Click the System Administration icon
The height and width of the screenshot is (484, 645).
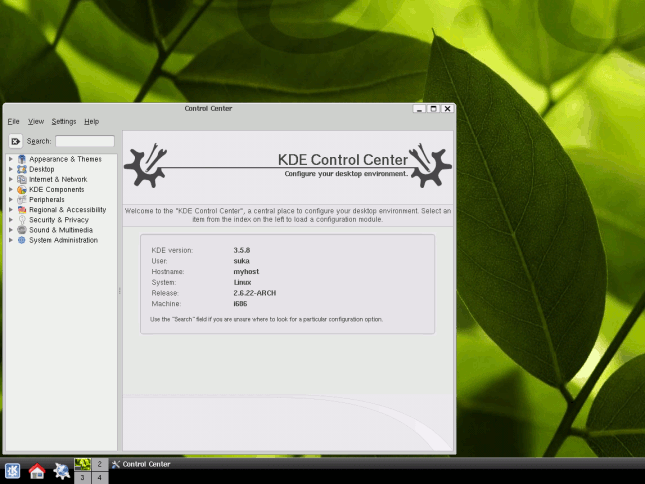(22, 240)
